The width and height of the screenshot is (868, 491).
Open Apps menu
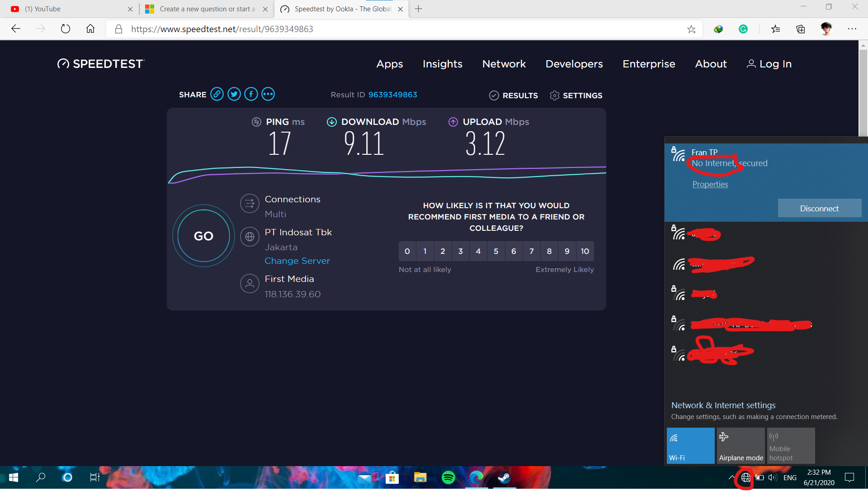390,64
